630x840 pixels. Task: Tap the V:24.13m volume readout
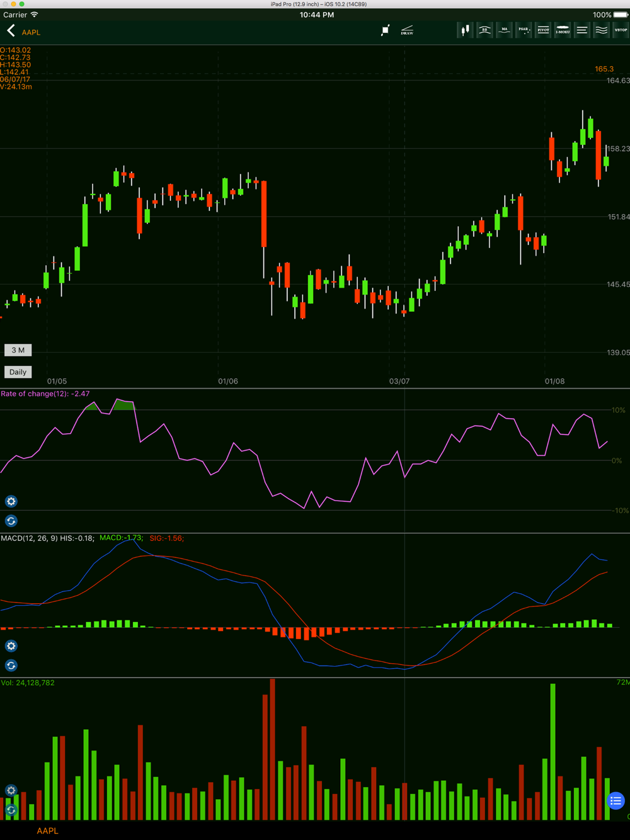point(16,87)
